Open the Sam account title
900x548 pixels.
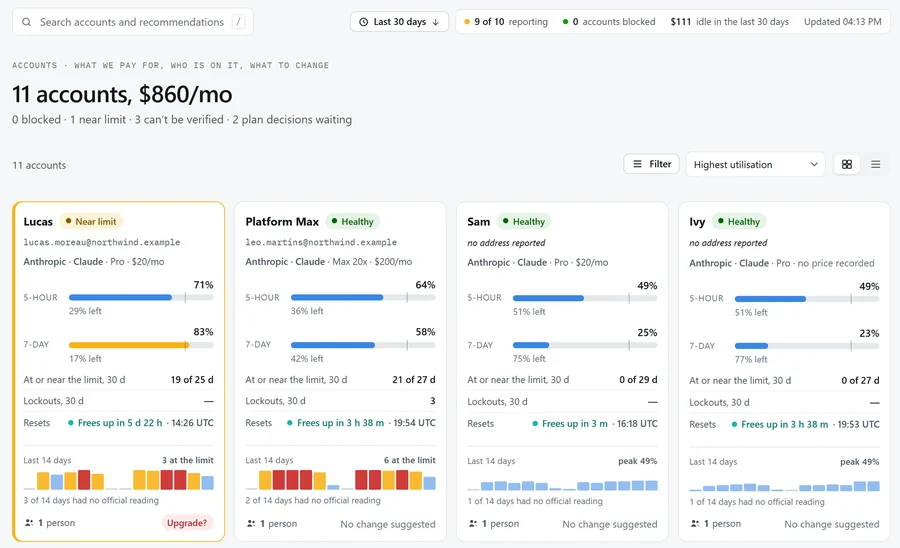click(479, 221)
